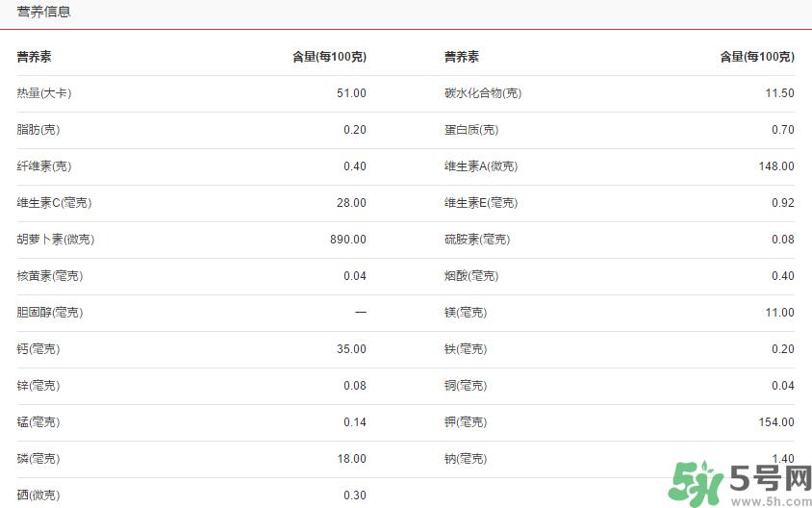Viewport: 812px width, 508px height.
Task: Select the 锌(毫克) label
Action: (x=38, y=385)
